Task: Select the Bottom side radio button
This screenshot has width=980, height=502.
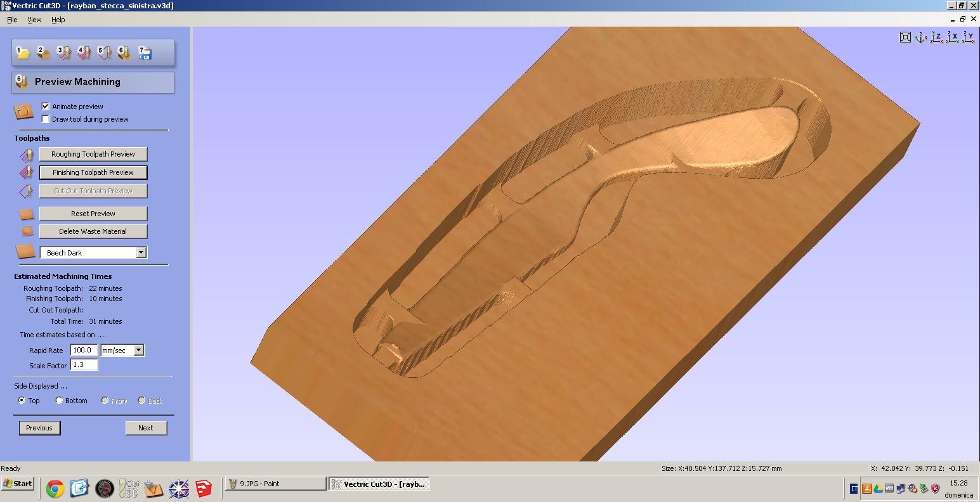Action: 60,401
